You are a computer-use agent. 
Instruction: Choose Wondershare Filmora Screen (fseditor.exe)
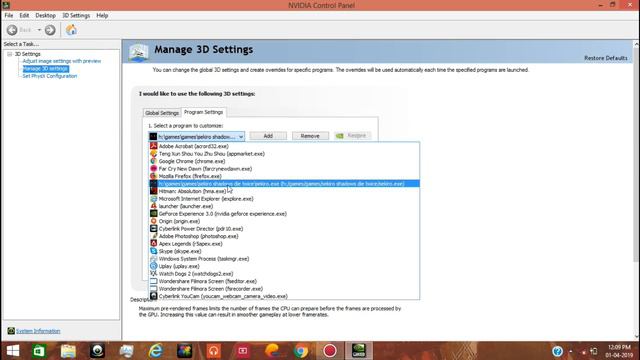coord(284,281)
